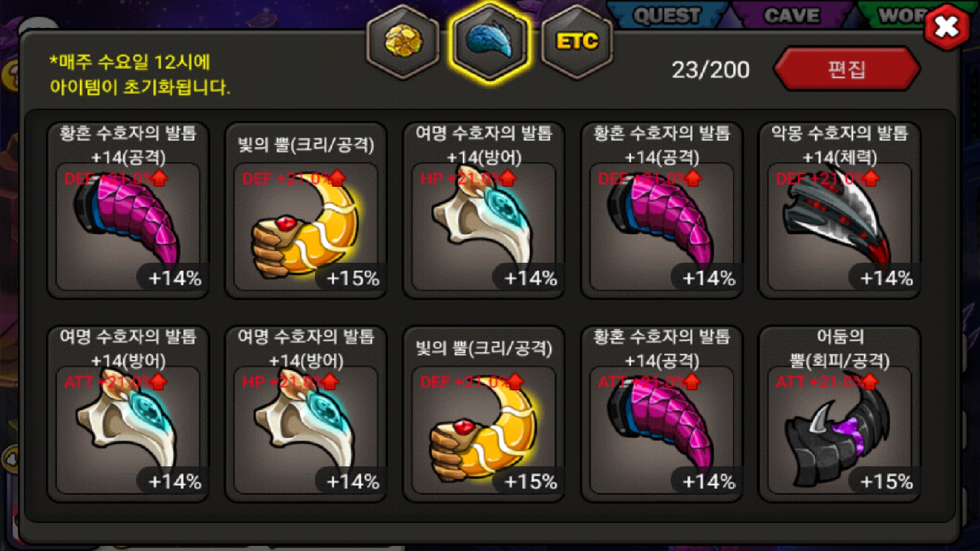Select top-row fourth magenta claw item
Screen dimensions: 980x551
pyautogui.click(x=661, y=210)
